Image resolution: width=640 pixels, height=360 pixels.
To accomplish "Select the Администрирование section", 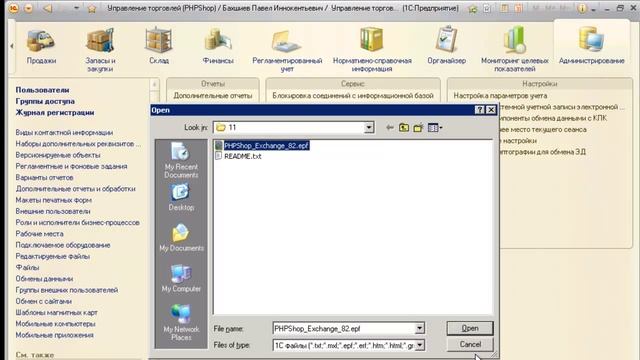I will 591,46.
